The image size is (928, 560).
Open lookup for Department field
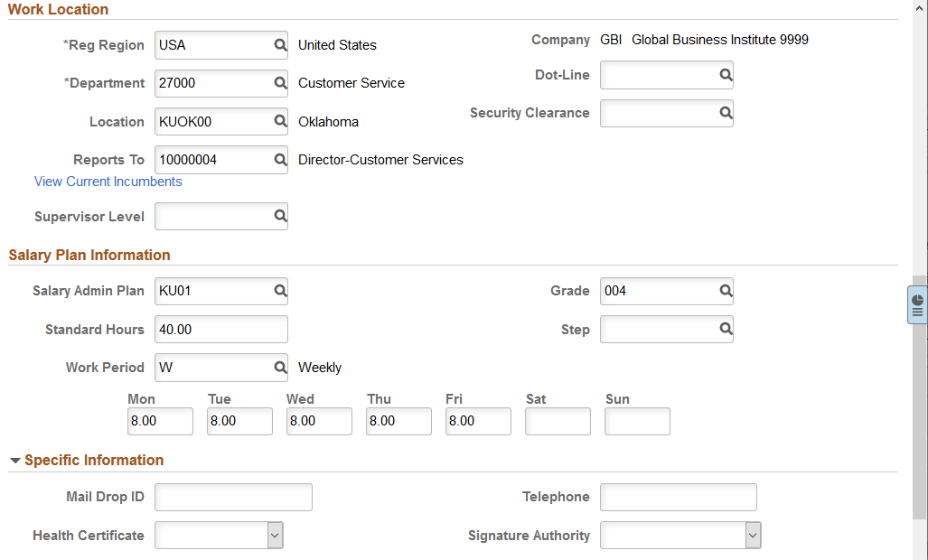[x=280, y=83]
